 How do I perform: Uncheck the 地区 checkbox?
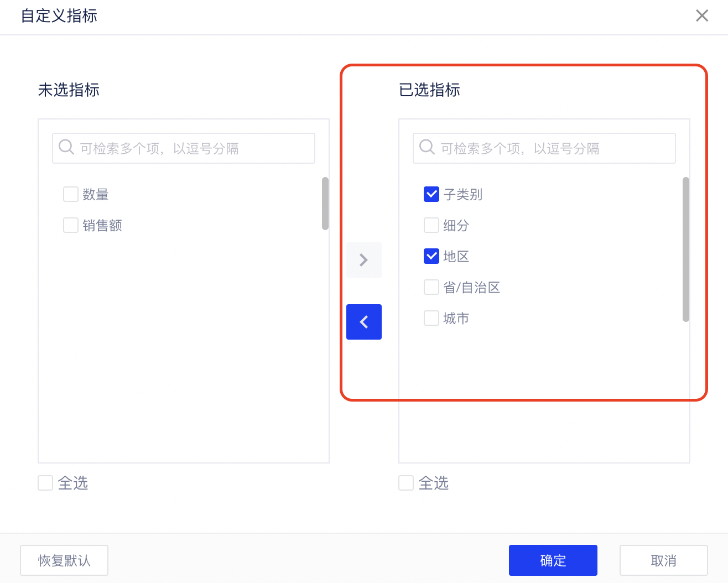point(431,257)
